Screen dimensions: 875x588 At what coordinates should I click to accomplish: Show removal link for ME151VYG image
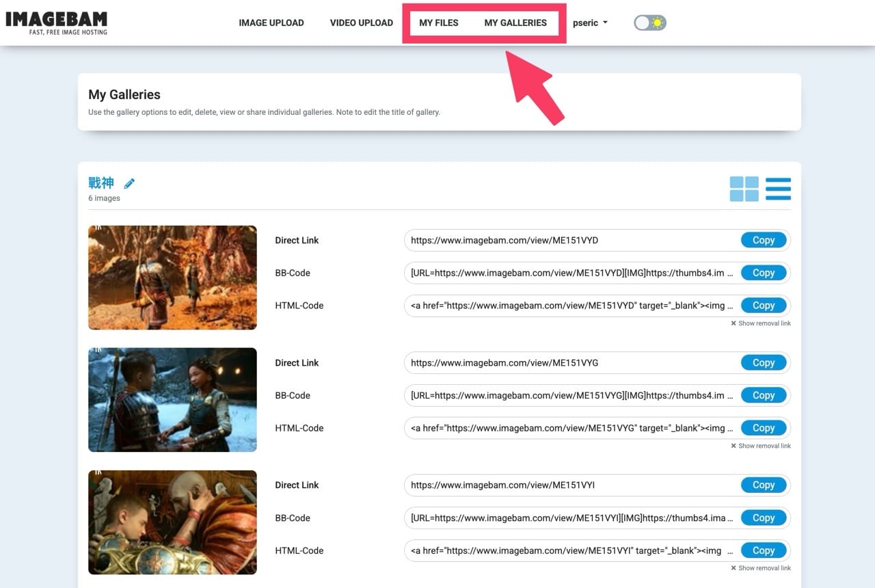click(761, 446)
